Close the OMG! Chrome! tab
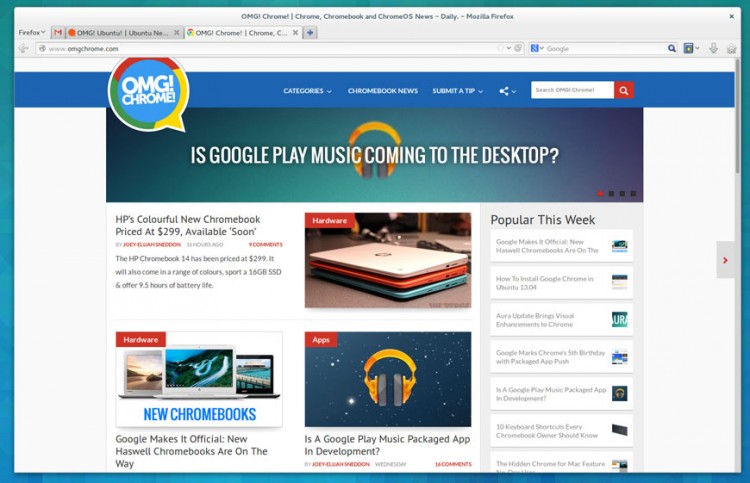Viewport: 750px width, 483px height. point(295,33)
